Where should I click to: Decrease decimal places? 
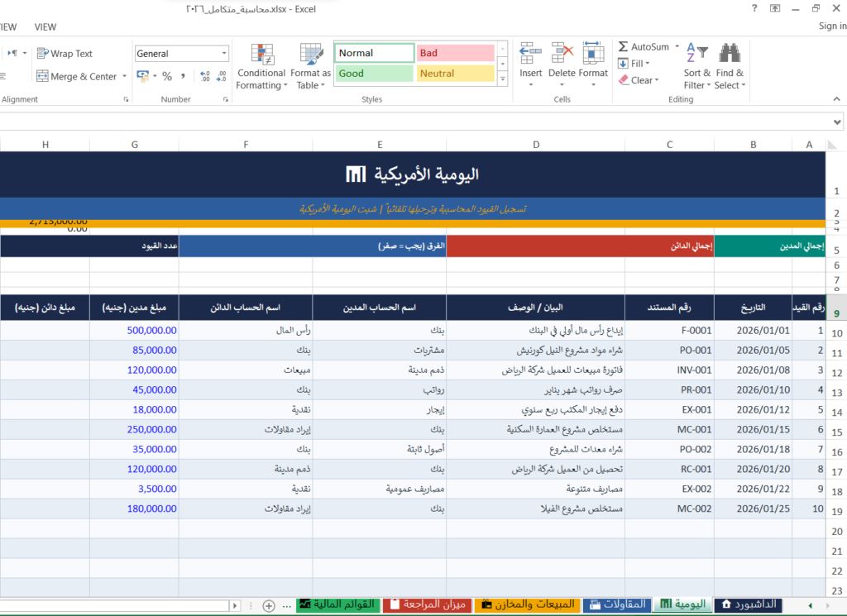[x=222, y=77]
